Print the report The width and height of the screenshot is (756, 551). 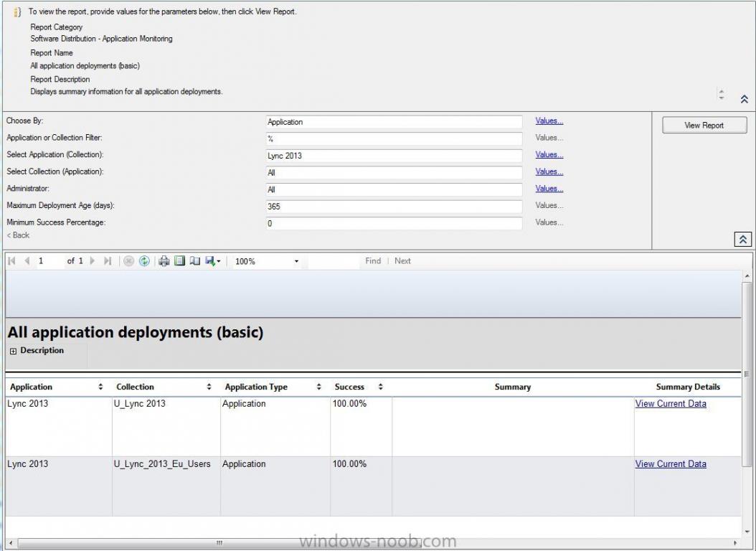tap(164, 261)
